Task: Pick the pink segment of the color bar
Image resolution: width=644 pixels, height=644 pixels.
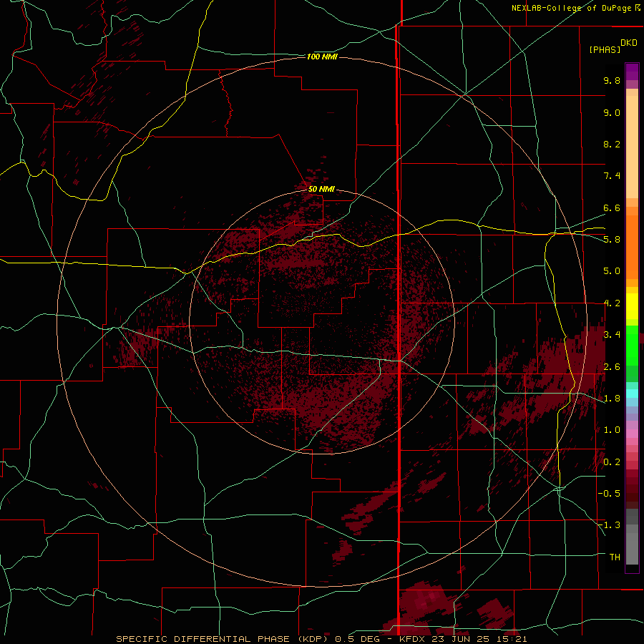Action: (632, 434)
